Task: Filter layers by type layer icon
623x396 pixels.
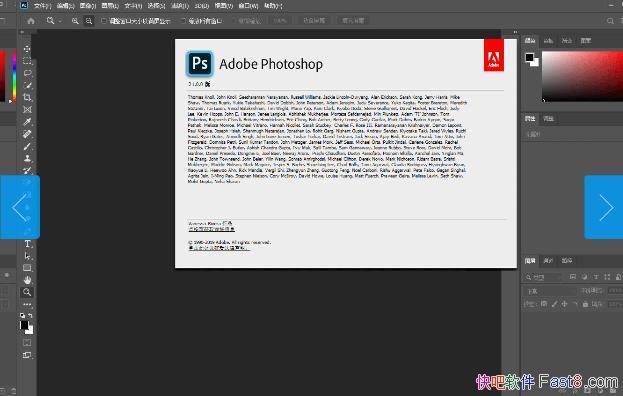Action: coord(596,277)
